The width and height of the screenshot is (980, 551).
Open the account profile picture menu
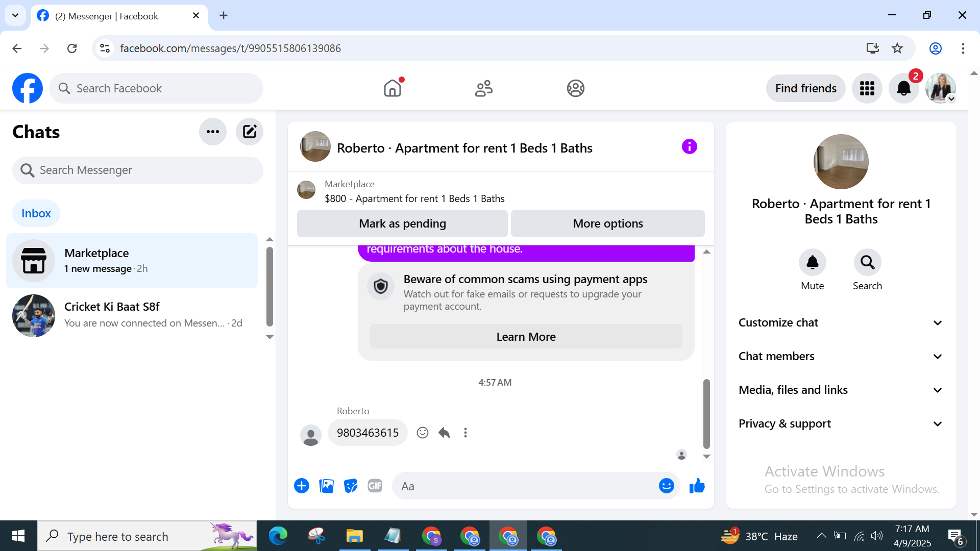click(941, 88)
